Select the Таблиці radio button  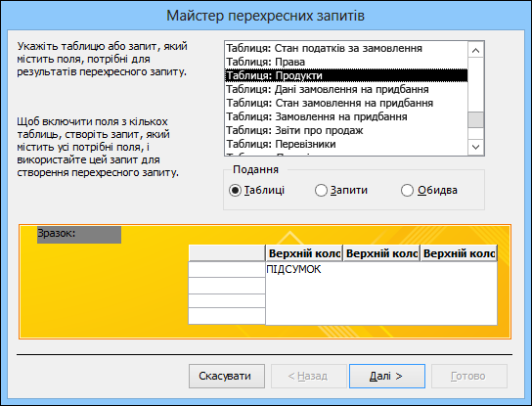(256, 191)
